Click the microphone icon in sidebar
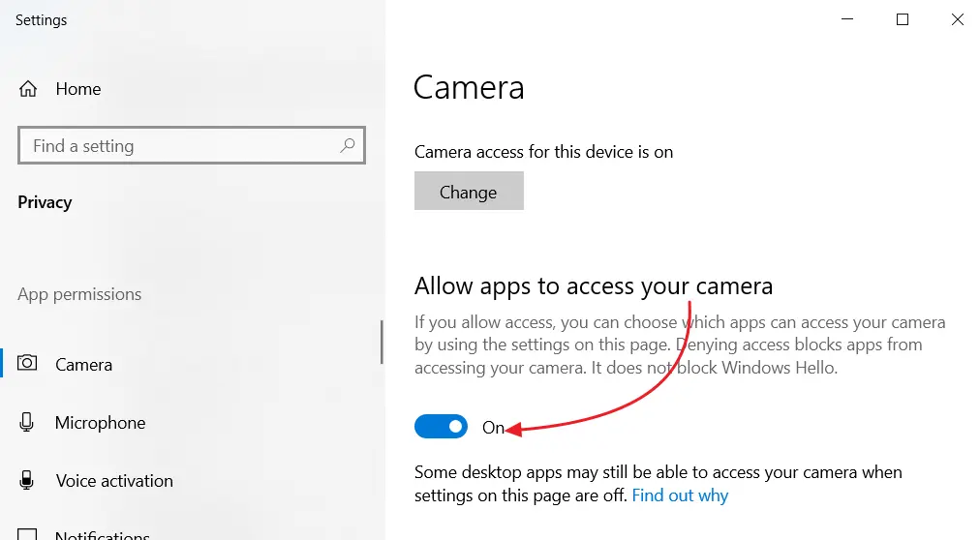 click(28, 423)
